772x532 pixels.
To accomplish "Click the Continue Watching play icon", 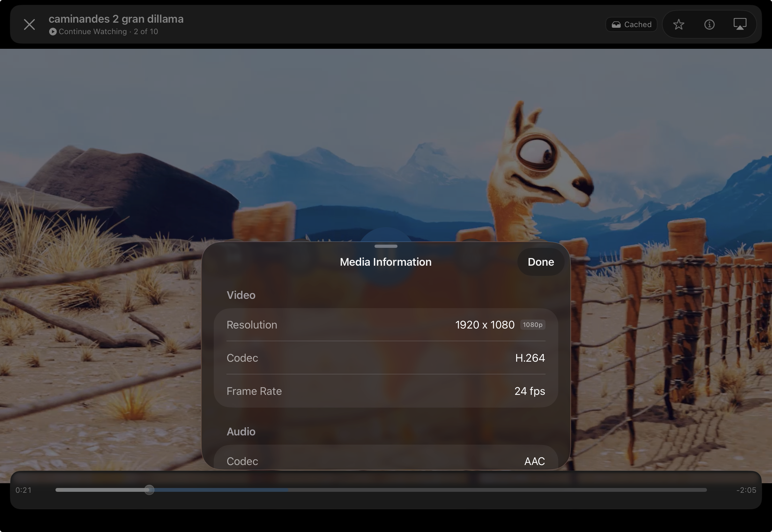I will [53, 32].
